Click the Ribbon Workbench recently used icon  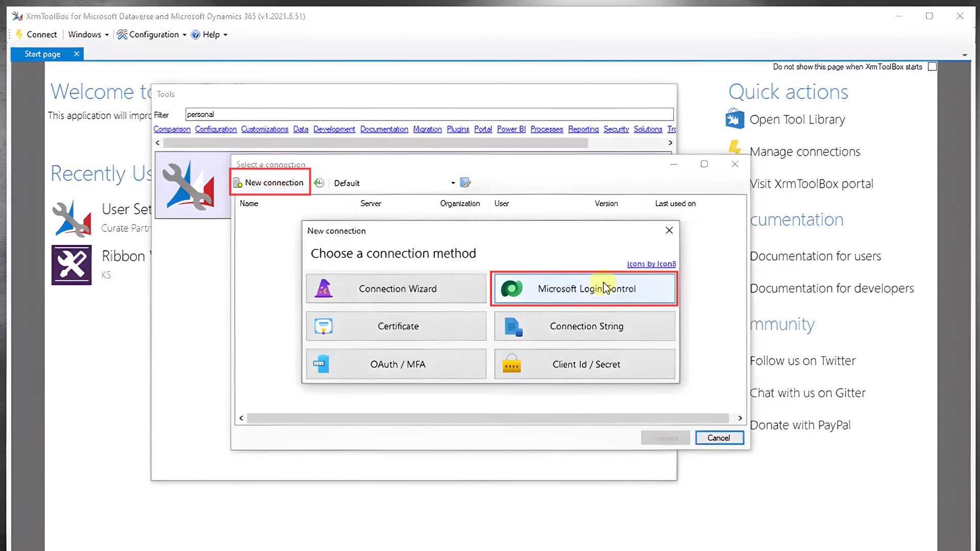(71, 265)
